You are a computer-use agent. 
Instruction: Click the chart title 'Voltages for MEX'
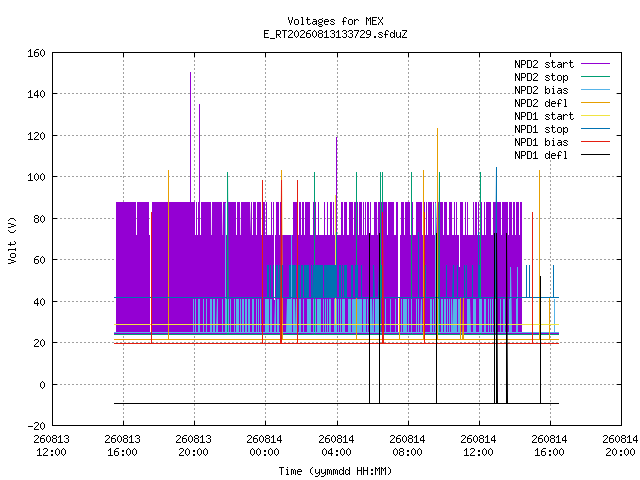pyautogui.click(x=335, y=21)
